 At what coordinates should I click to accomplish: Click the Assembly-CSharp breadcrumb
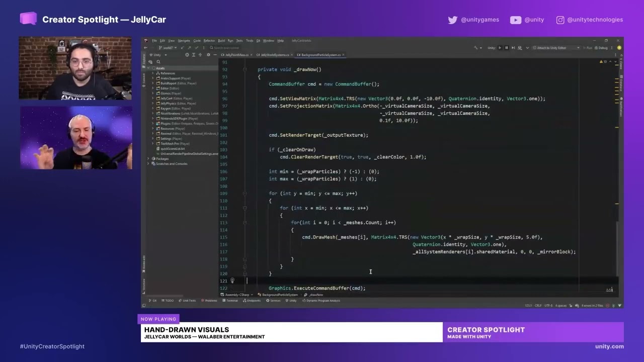pos(237,295)
